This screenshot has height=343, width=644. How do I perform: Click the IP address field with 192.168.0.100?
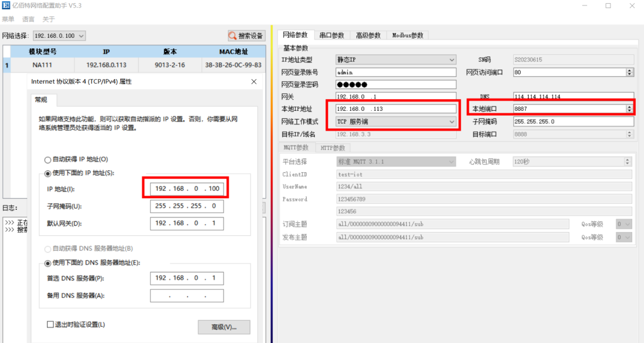click(187, 188)
